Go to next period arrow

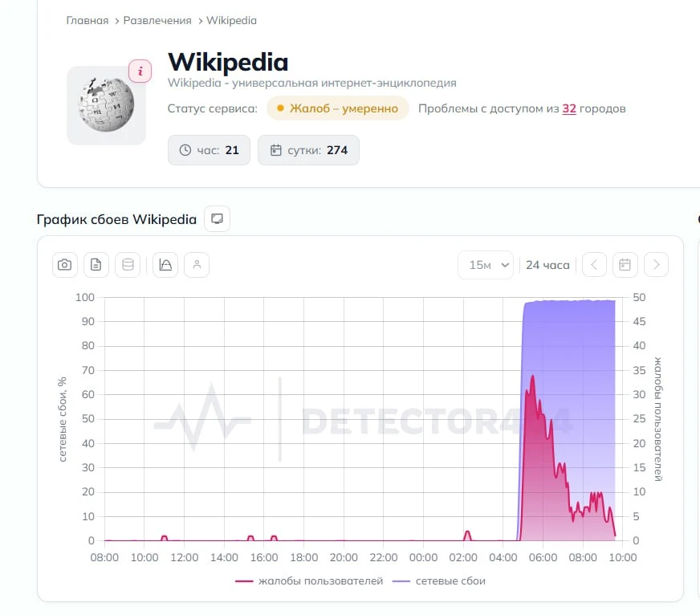657,265
